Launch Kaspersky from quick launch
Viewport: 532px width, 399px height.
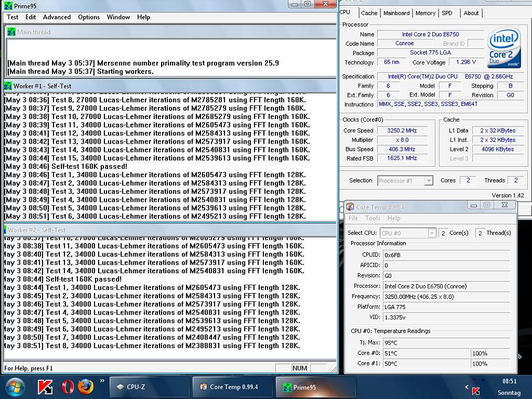[x=45, y=387]
